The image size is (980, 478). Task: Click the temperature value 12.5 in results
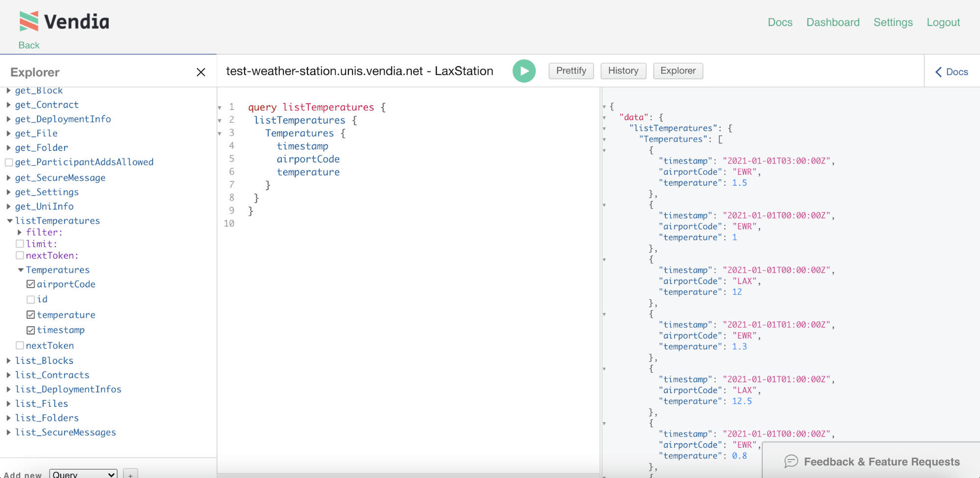pyautogui.click(x=742, y=401)
